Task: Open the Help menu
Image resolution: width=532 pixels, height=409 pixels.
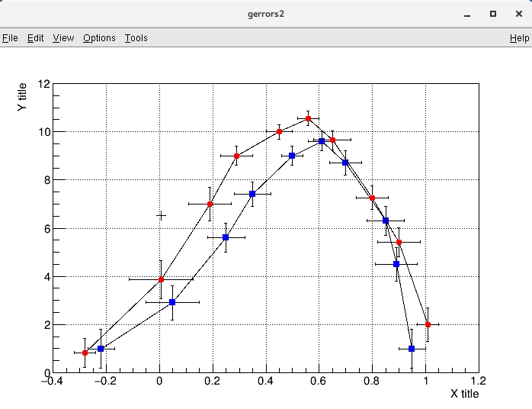Action: click(x=519, y=38)
